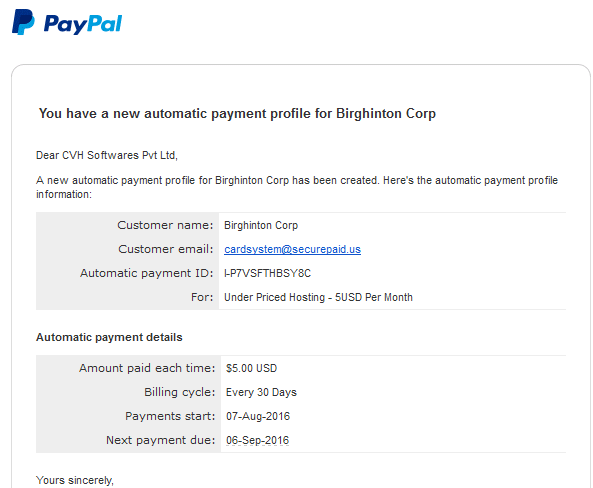Click the Billing cycle label
The height and width of the screenshot is (488, 593).
point(180,392)
